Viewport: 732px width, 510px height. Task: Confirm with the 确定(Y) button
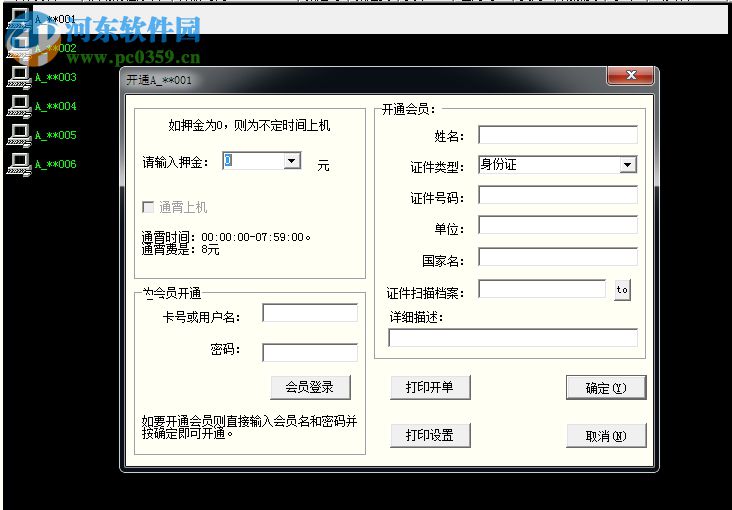[x=606, y=388]
